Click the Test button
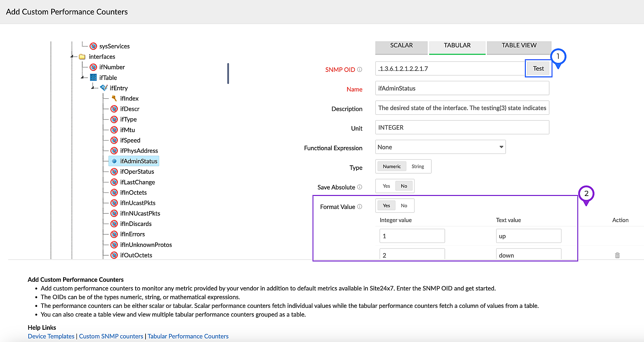This screenshot has height=342, width=644. click(538, 69)
